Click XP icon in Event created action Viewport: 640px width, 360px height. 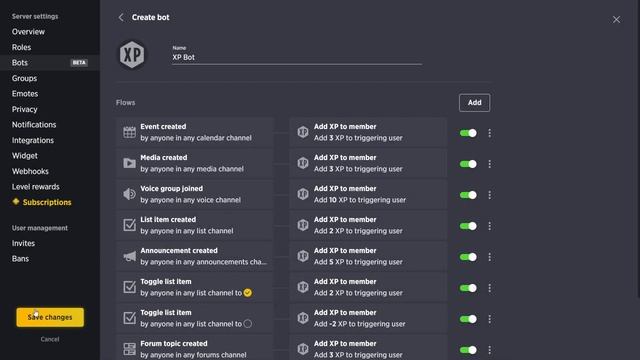click(x=303, y=132)
